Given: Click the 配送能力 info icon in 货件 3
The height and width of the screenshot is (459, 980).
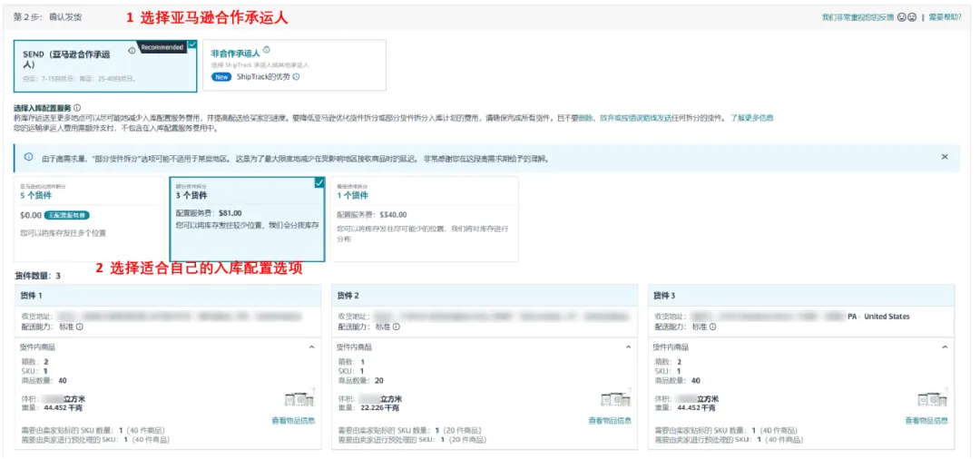Looking at the screenshot, I should click(715, 327).
